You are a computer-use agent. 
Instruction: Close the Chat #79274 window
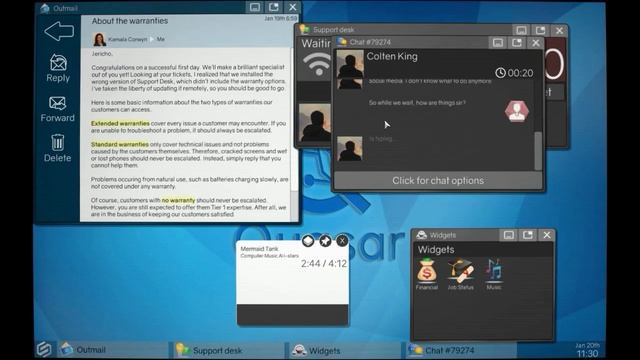[x=536, y=43]
